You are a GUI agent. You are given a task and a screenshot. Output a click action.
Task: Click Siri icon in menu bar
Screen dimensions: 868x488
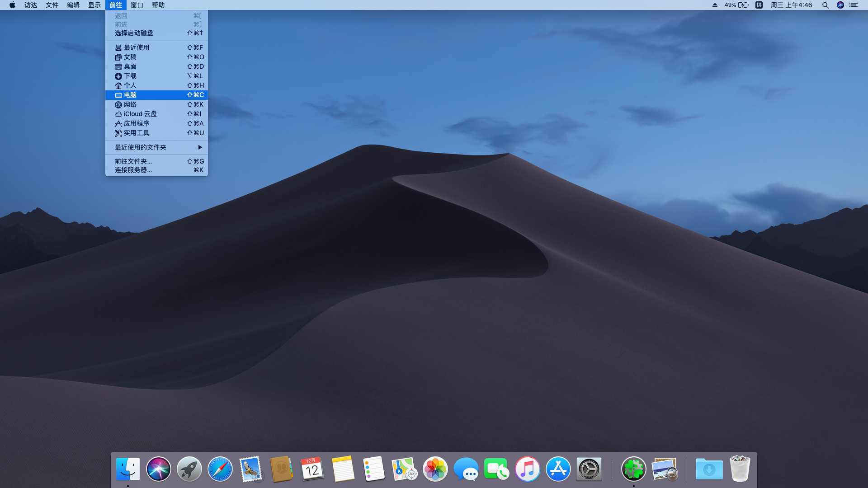(x=840, y=5)
